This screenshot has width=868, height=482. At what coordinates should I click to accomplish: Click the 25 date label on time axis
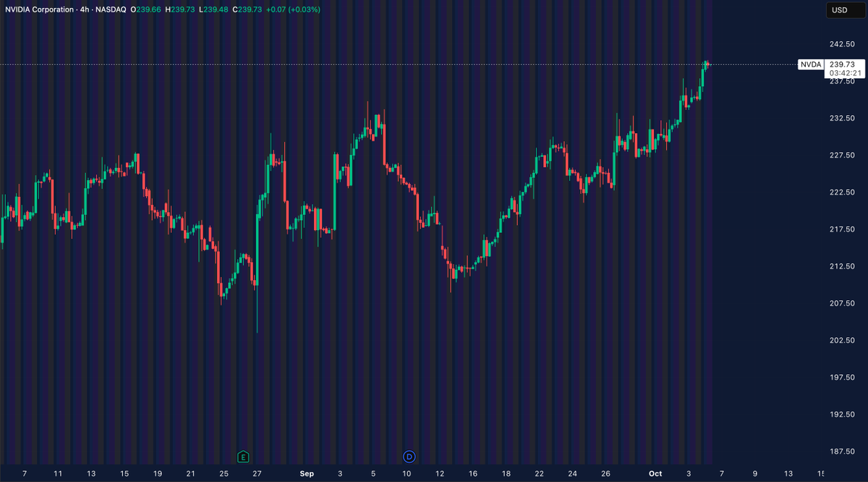coord(224,473)
